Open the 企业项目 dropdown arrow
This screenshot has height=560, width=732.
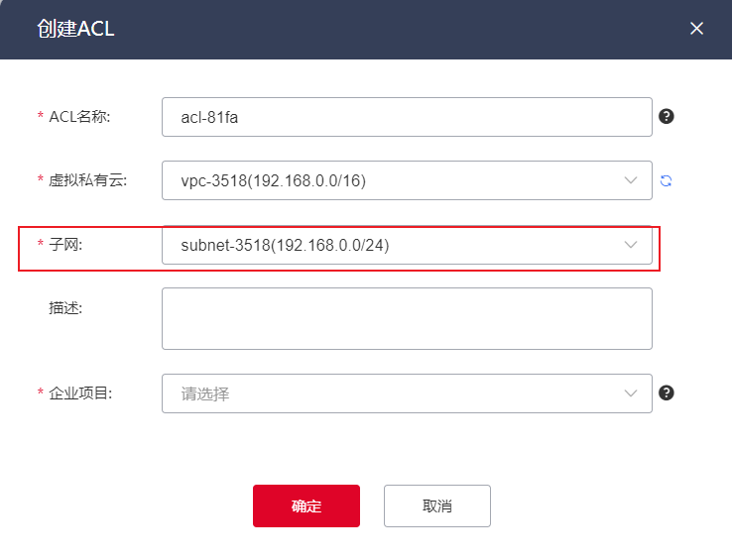coord(631,393)
